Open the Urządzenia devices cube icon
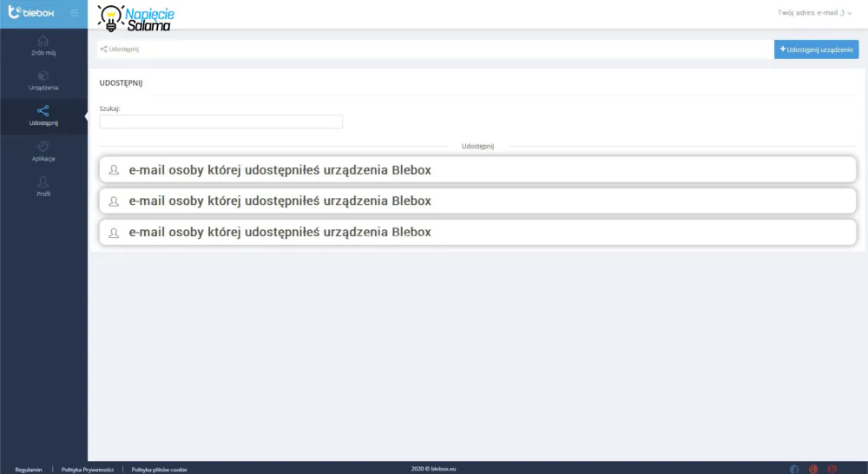 (x=43, y=76)
